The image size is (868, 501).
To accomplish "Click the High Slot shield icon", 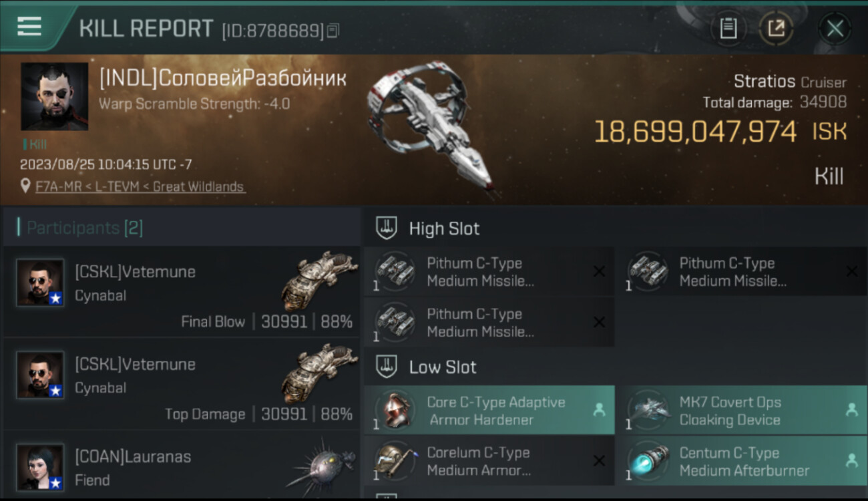I will click(387, 228).
